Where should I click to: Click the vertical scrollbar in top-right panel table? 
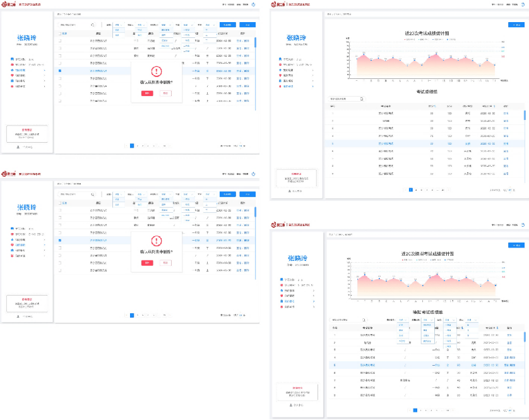pos(524,116)
